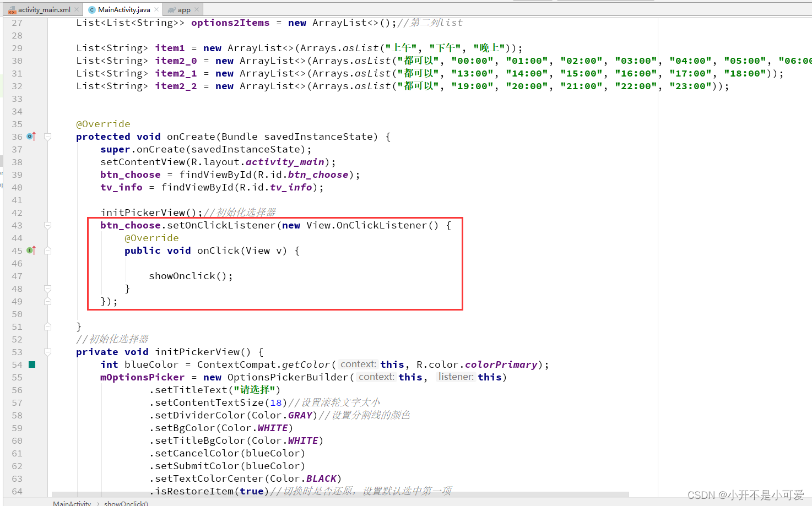
Task: Click line number 50 in the gutter
Action: (x=17, y=314)
